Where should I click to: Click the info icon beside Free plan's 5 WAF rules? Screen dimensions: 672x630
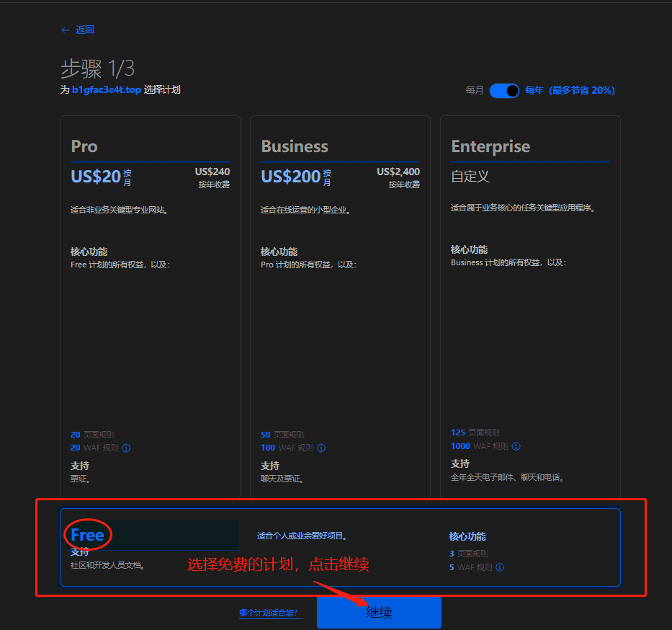(x=500, y=567)
